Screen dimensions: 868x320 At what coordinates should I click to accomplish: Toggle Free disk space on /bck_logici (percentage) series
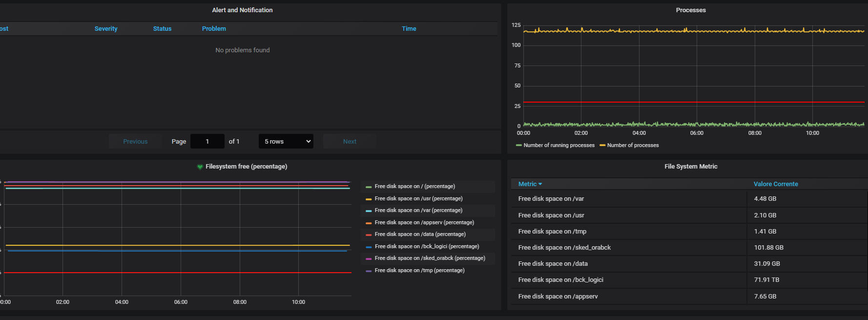427,246
